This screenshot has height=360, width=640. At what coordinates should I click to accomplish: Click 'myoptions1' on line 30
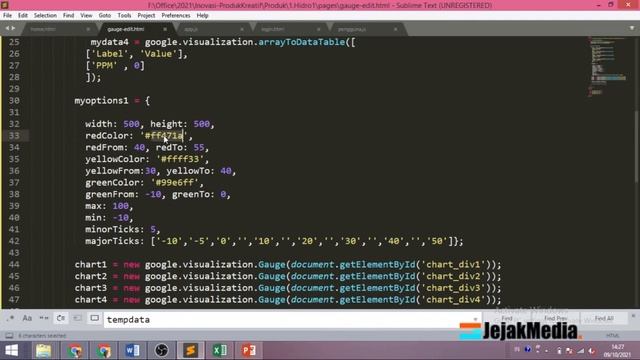click(x=102, y=100)
